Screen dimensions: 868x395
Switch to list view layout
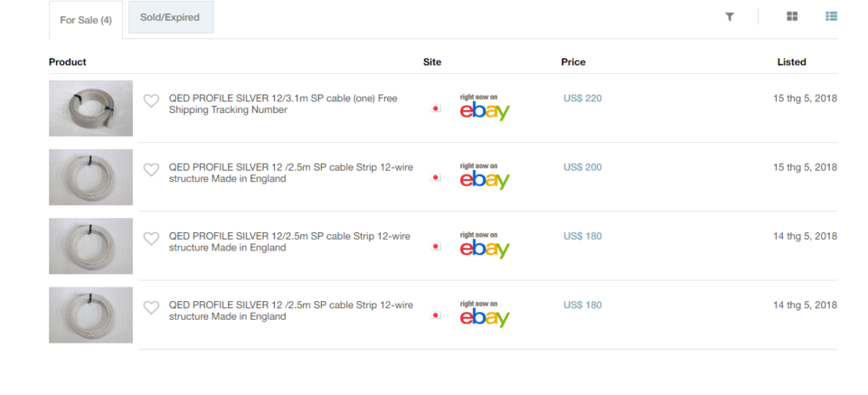832,16
